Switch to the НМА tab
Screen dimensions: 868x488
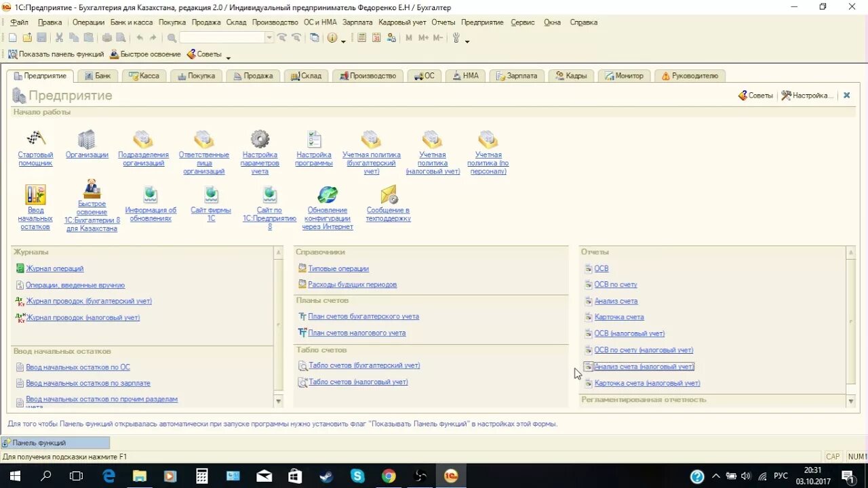465,76
